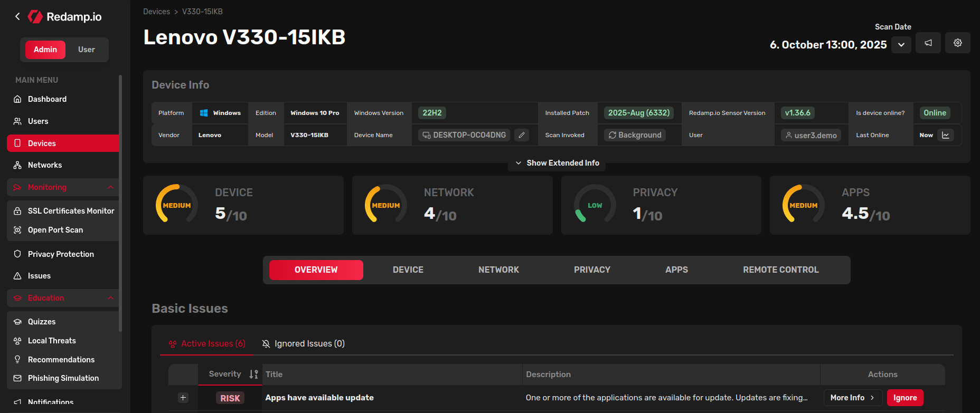Click the Privacy Protection shield icon

17,254
